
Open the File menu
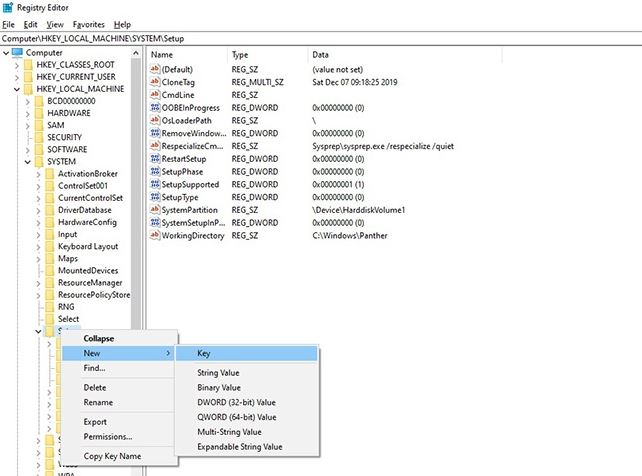[8, 25]
